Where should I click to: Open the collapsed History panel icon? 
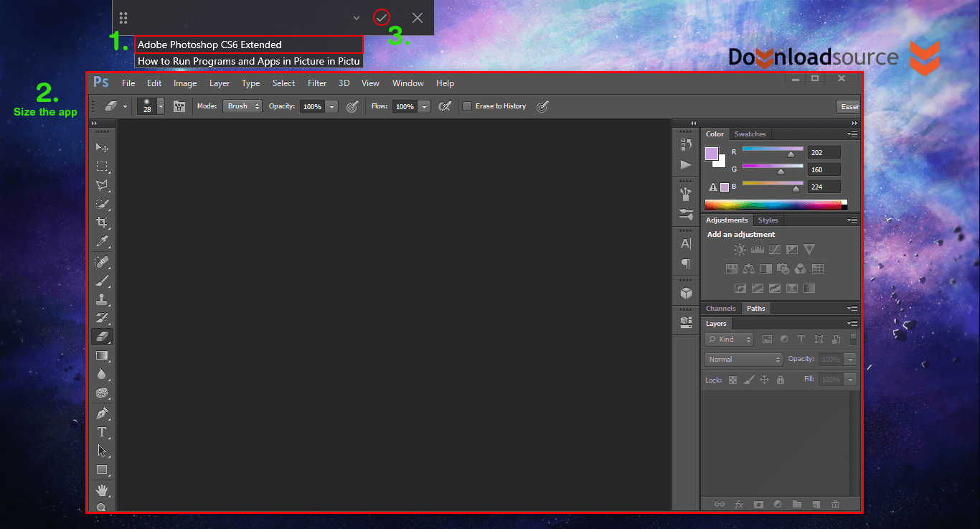coord(686,144)
